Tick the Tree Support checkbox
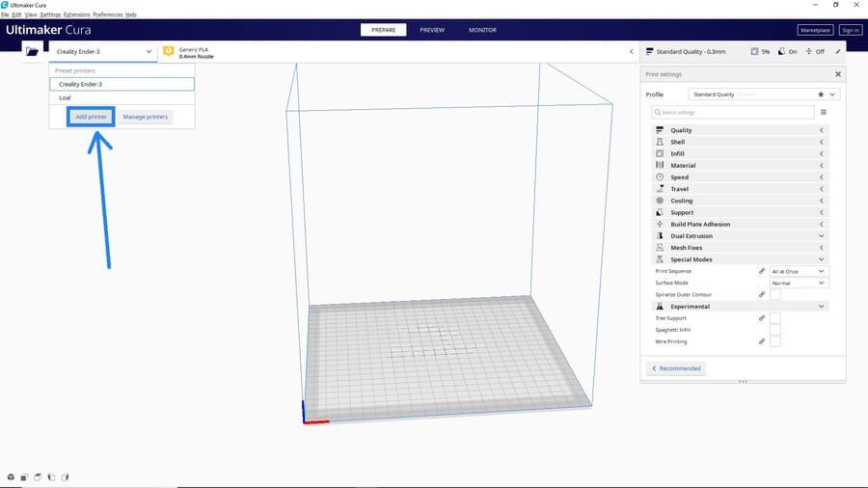The height and width of the screenshot is (488, 868). pos(774,318)
